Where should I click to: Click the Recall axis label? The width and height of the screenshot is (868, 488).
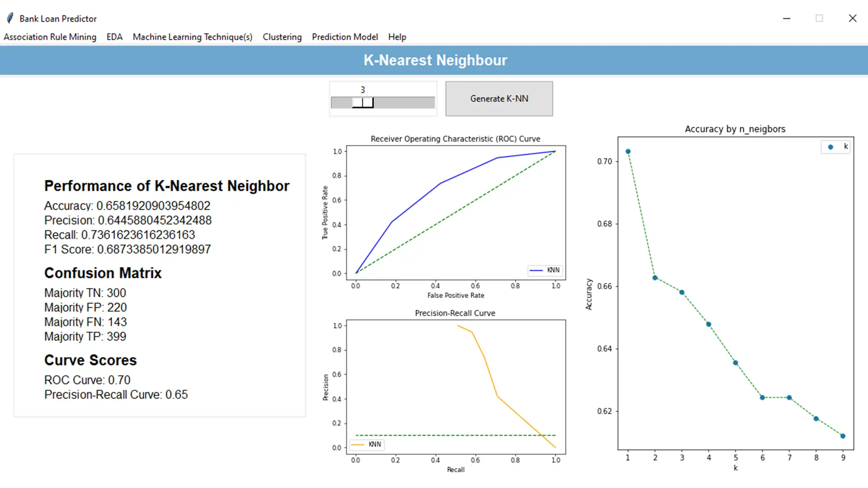pyautogui.click(x=456, y=470)
